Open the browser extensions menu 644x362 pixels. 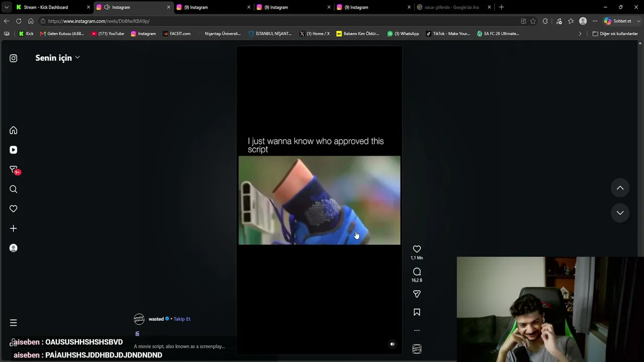point(545,21)
